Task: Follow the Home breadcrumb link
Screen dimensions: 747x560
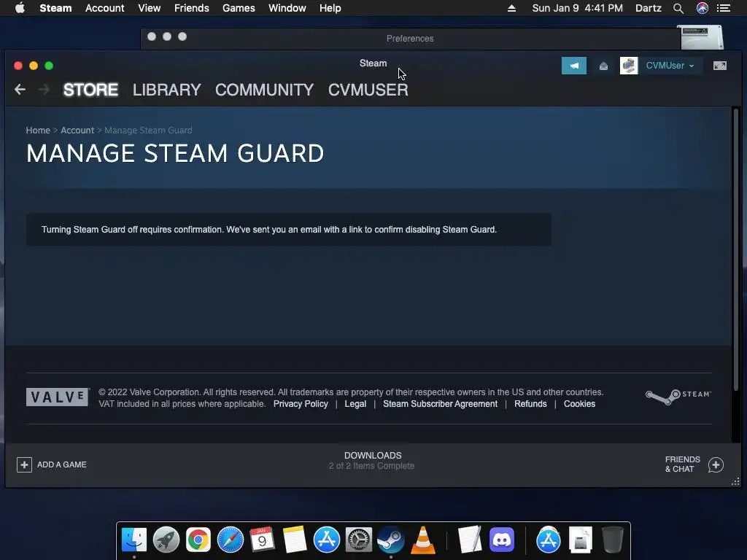Action: (x=38, y=131)
